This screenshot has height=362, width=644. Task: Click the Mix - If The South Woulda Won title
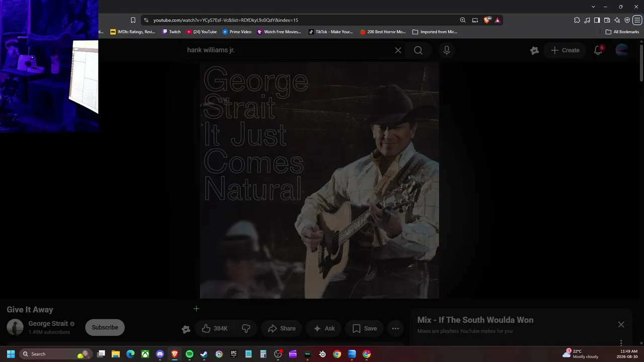click(475, 320)
